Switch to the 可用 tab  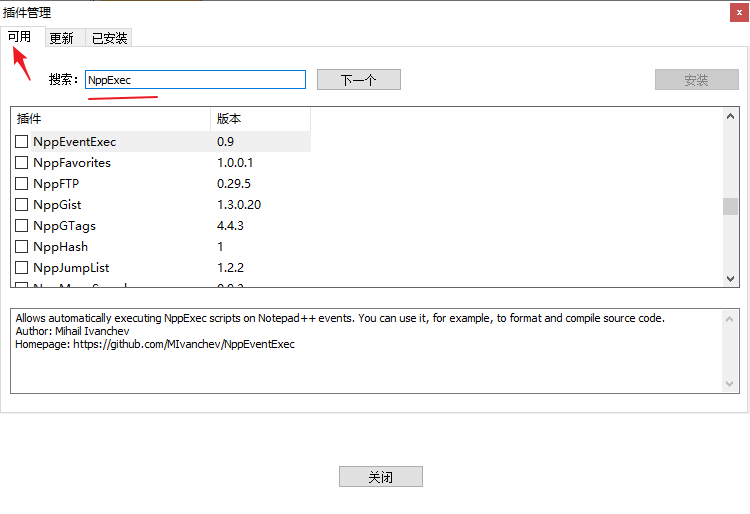pyautogui.click(x=20, y=37)
